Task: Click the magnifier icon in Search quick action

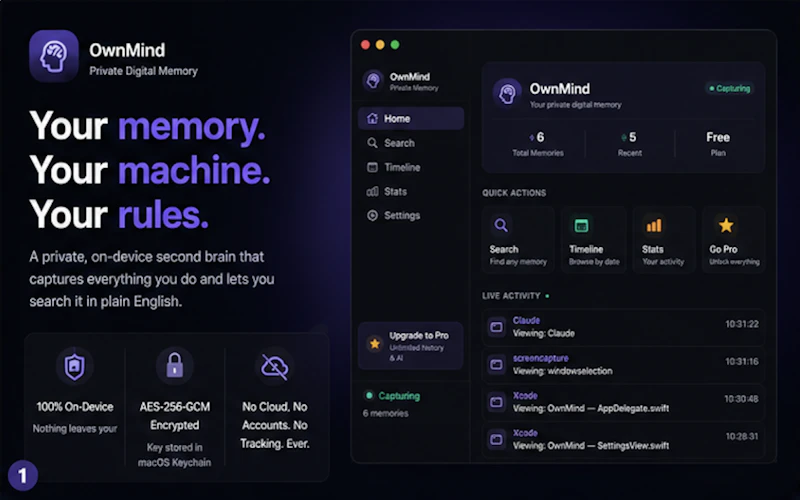Action: [x=501, y=225]
